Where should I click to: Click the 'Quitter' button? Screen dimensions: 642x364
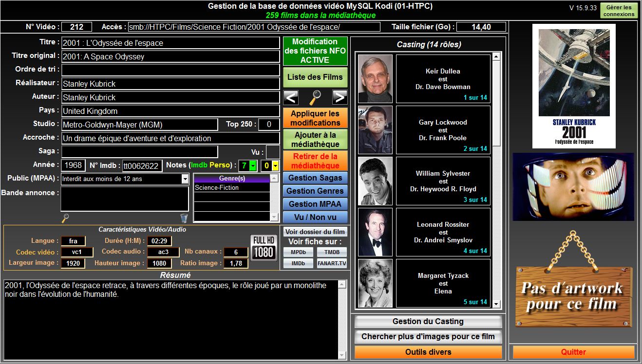(x=573, y=352)
